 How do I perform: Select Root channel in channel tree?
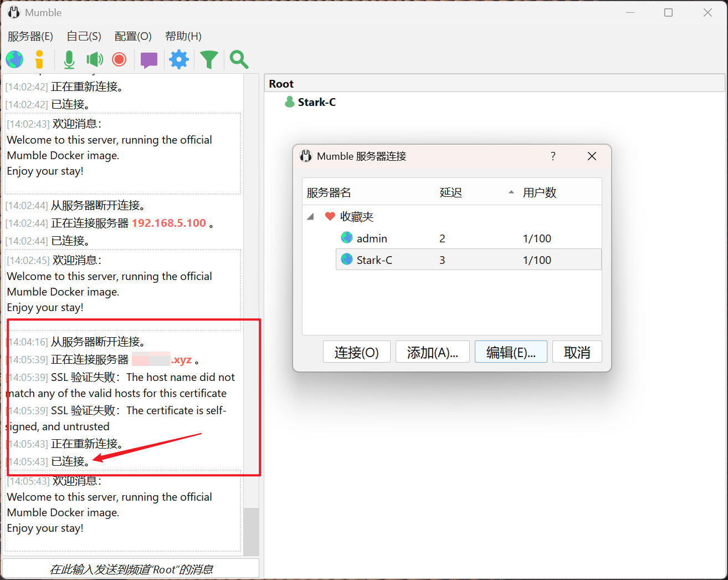(281, 84)
